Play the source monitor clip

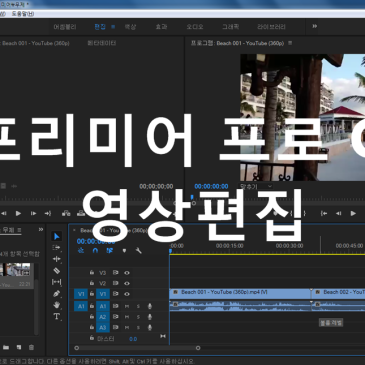(18, 213)
